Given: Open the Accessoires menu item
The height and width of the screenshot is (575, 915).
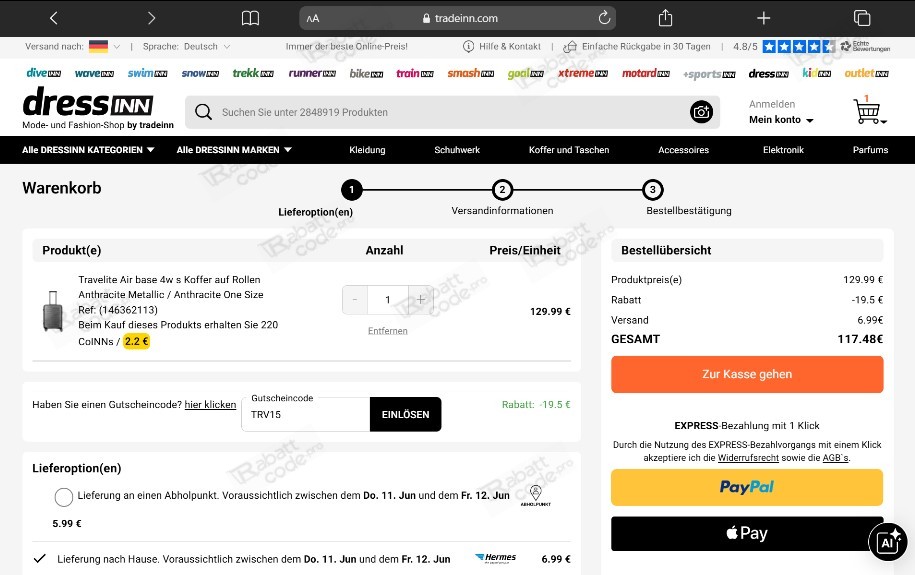Looking at the screenshot, I should point(683,150).
